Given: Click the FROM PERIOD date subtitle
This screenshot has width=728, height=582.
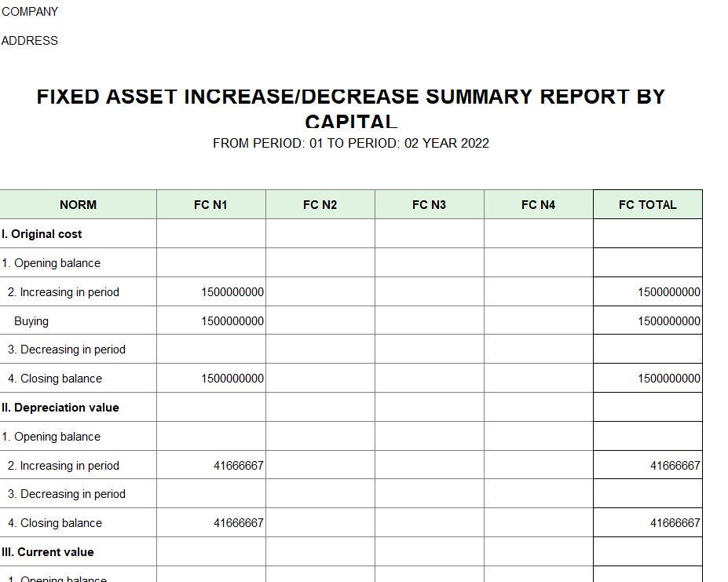Looking at the screenshot, I should coord(350,143).
